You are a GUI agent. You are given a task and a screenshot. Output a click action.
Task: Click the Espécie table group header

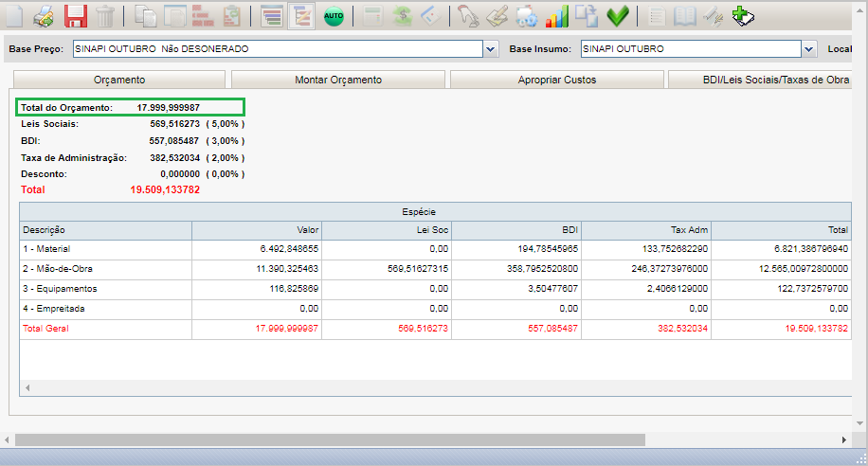(x=436, y=212)
